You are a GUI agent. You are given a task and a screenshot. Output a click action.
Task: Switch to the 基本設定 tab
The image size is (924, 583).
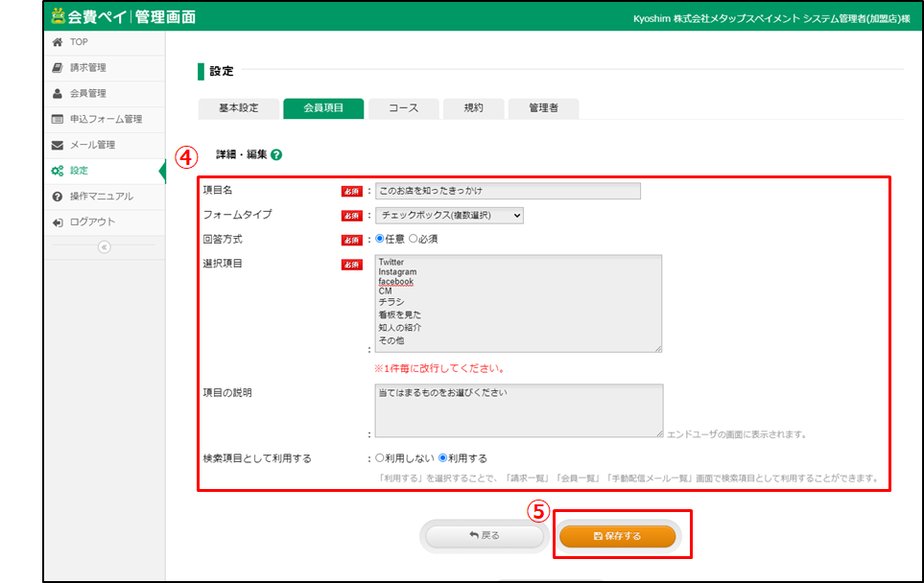[x=238, y=108]
